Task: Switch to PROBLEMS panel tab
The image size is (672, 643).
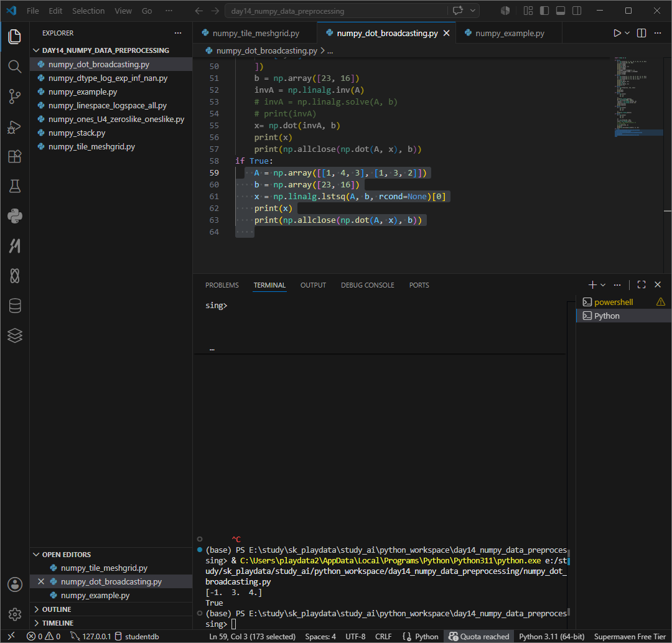Action: pyautogui.click(x=222, y=285)
